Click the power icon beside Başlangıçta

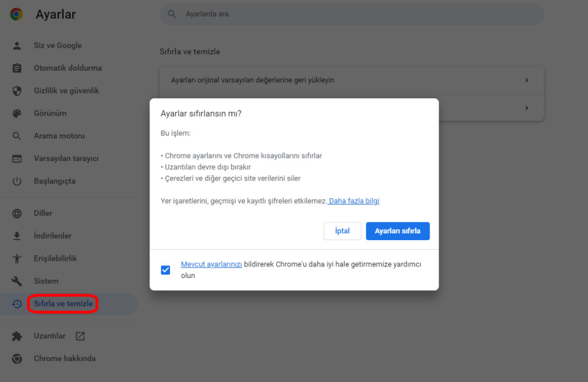(17, 182)
